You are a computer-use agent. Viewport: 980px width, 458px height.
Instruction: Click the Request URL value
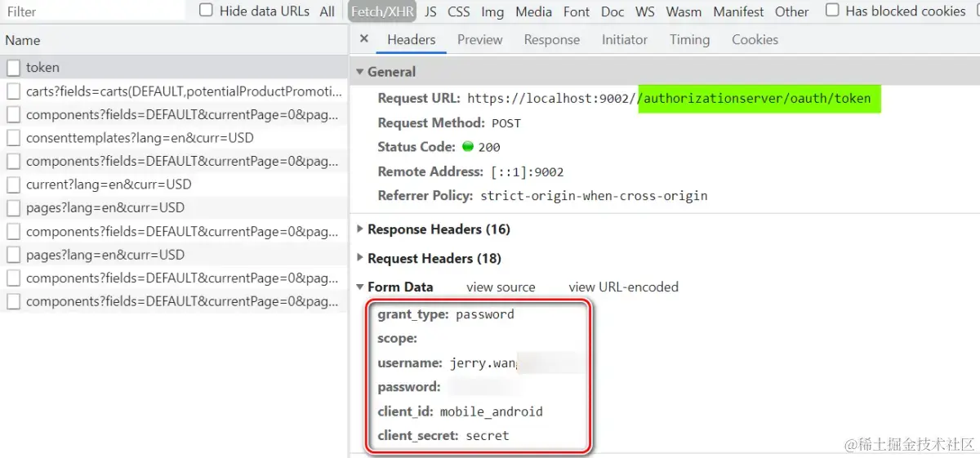coord(669,99)
